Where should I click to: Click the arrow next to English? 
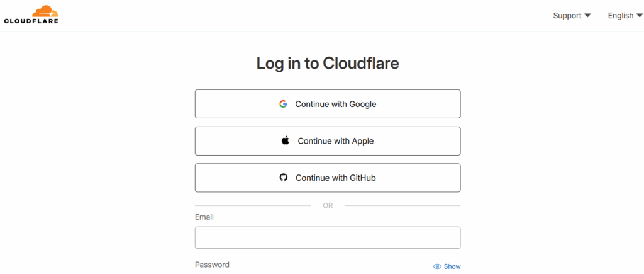coord(639,16)
